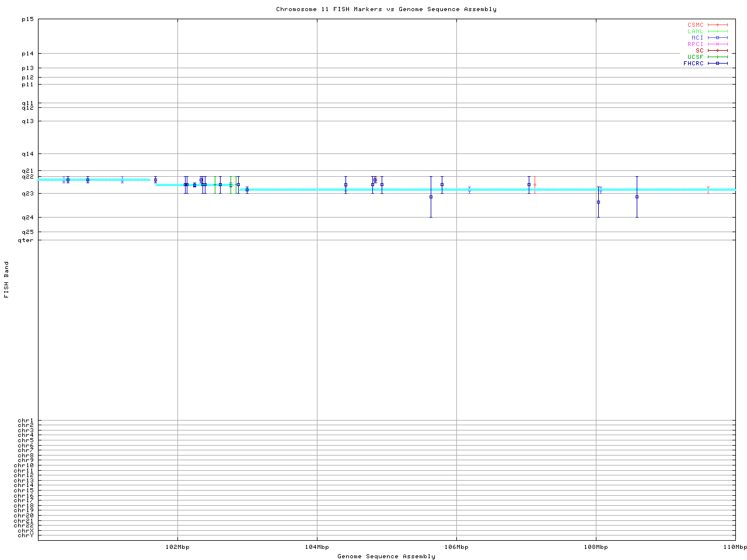Click the qter band label
The image size is (747, 560).
[26, 240]
